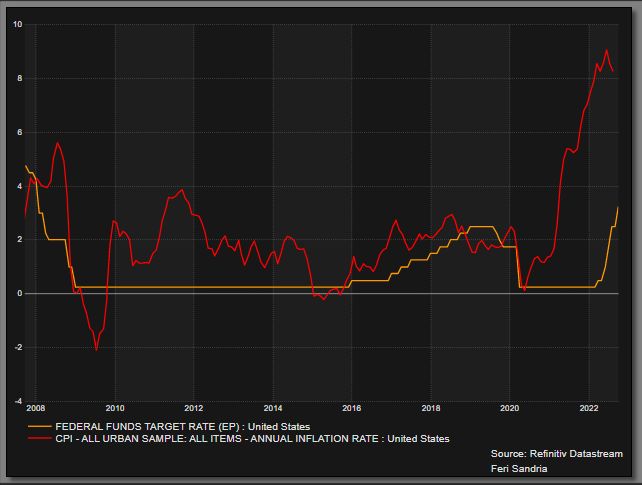
Task: Click the 2010 label on the x-axis
Action: coord(115,408)
